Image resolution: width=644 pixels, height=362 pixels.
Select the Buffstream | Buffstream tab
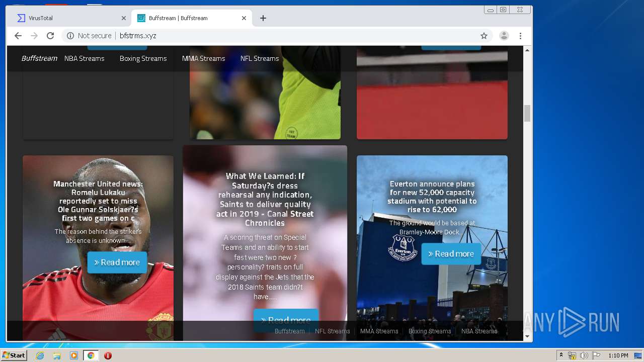(x=191, y=18)
